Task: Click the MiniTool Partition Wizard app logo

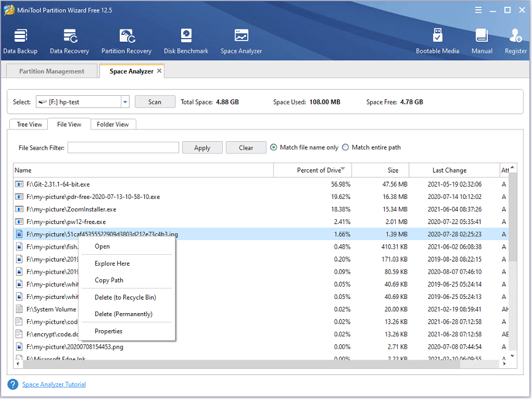Action: pyautogui.click(x=9, y=10)
